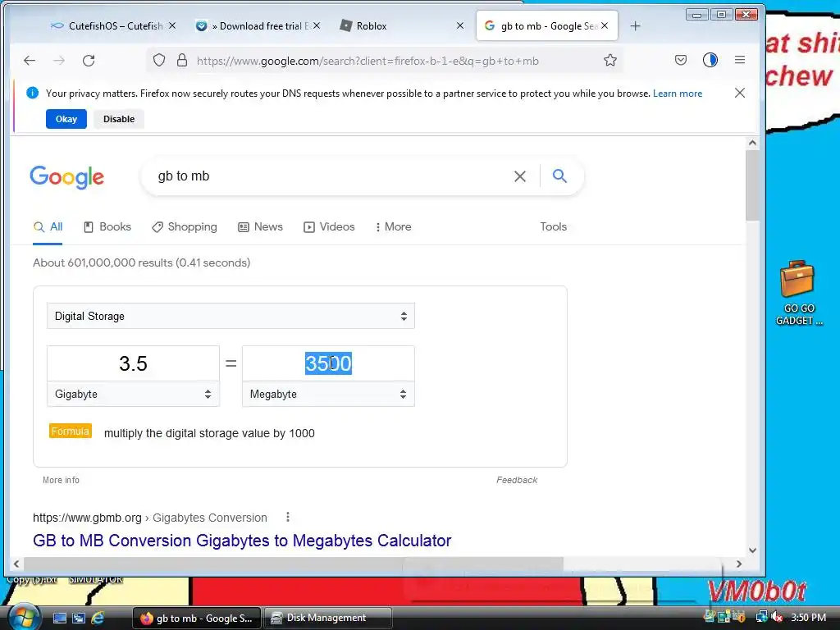Image resolution: width=840 pixels, height=630 pixels.
Task: Click in the 3.5 gigabyte value field
Action: pos(134,363)
